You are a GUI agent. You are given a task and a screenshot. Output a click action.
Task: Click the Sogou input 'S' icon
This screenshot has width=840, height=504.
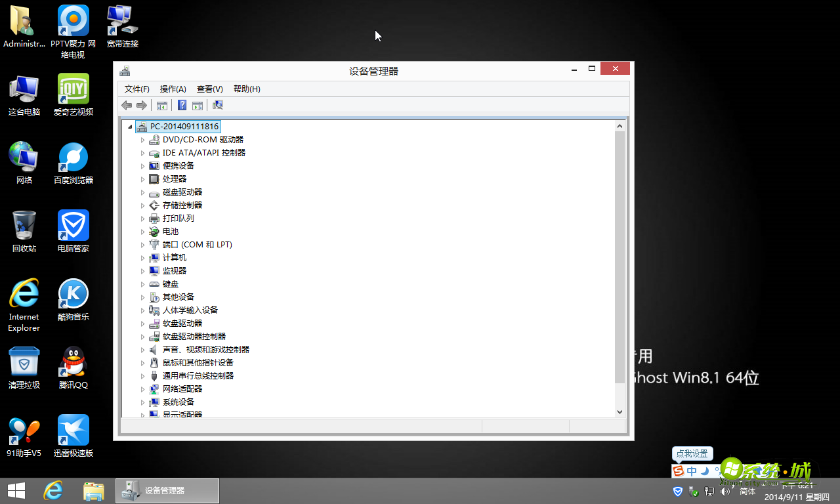click(x=679, y=471)
